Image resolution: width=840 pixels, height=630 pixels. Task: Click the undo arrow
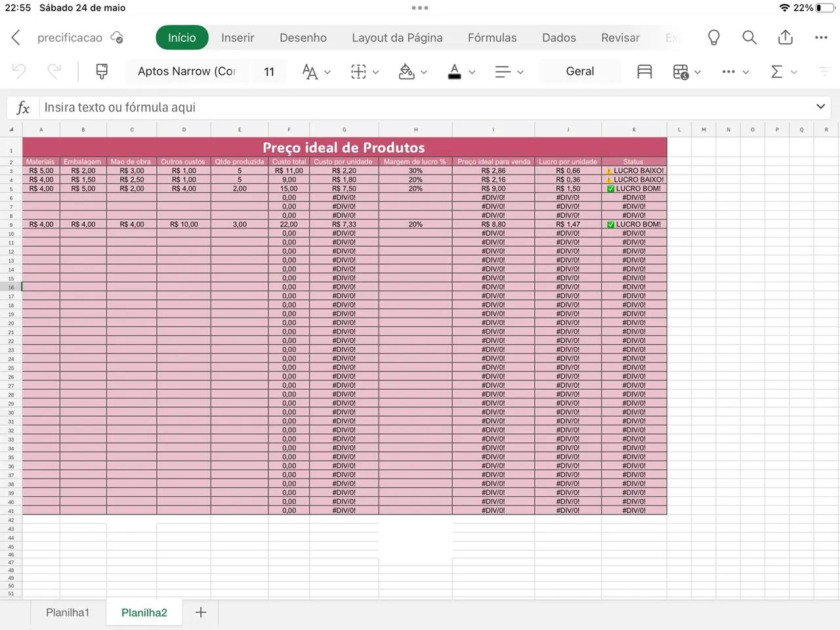[x=19, y=71]
